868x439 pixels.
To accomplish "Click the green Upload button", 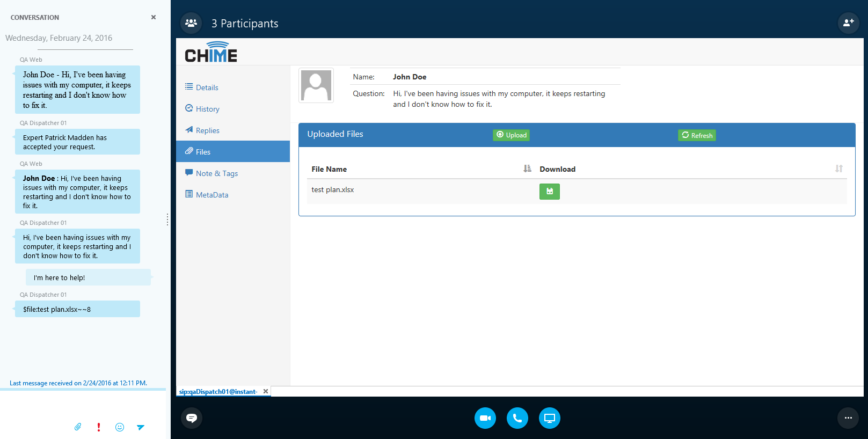I will [511, 135].
